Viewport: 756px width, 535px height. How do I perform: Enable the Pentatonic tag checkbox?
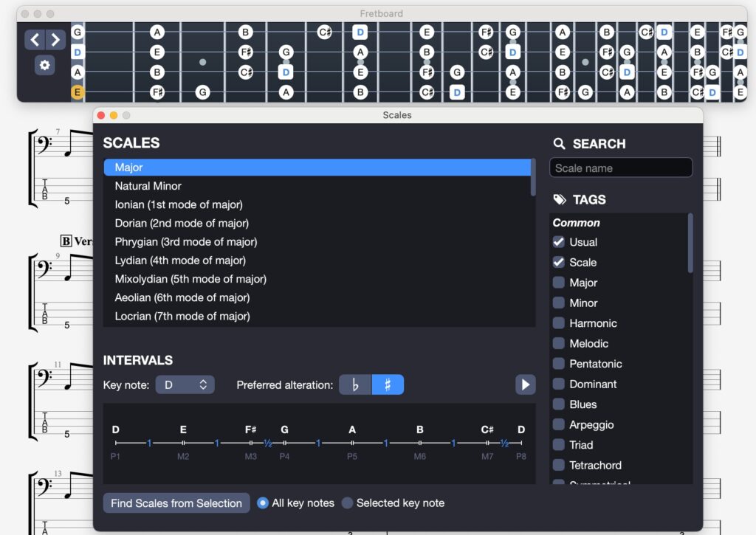559,364
